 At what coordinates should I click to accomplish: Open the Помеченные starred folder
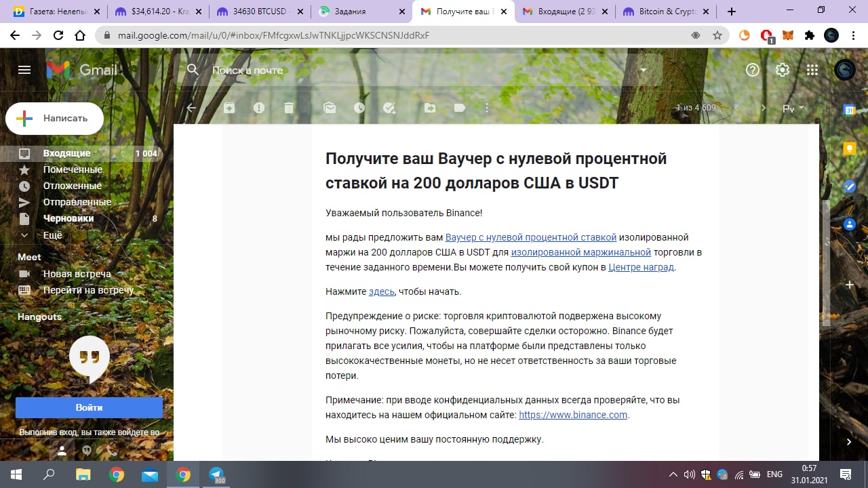click(73, 169)
